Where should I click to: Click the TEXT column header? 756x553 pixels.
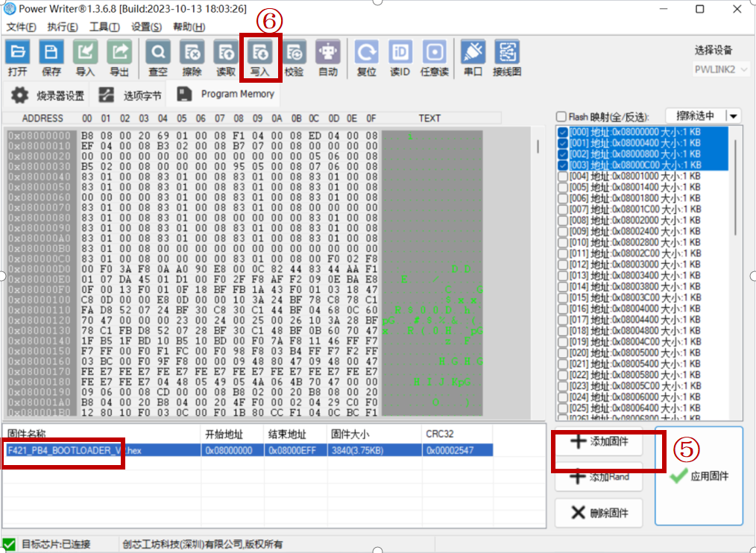(x=429, y=118)
